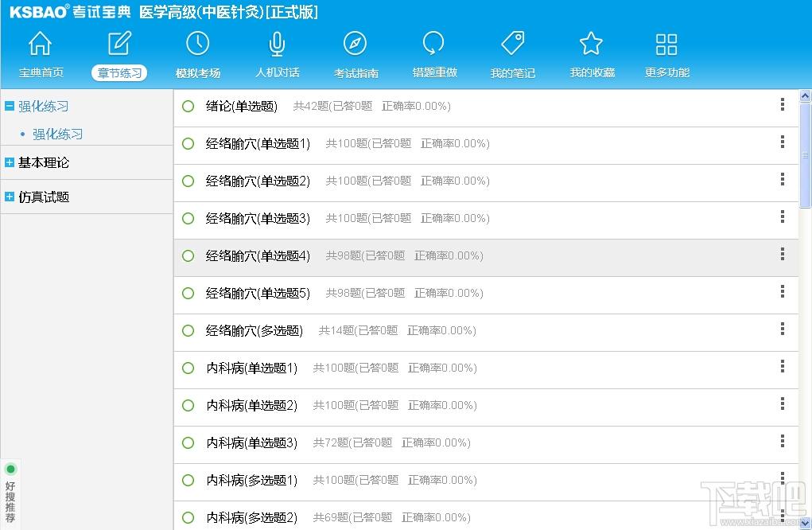Open more options for 经络腧穴(单选题1)

coord(783,142)
